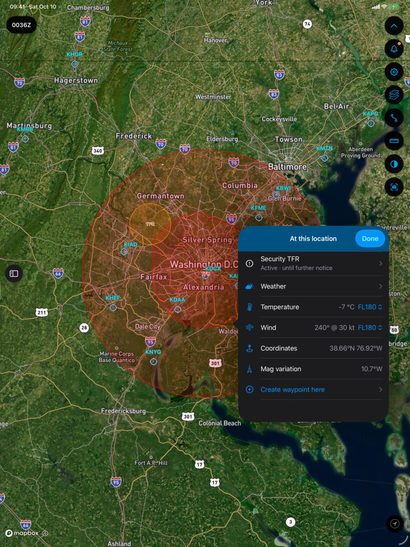The image size is (410, 547).
Task: Tap the Baltimore city label
Action: 288,167
